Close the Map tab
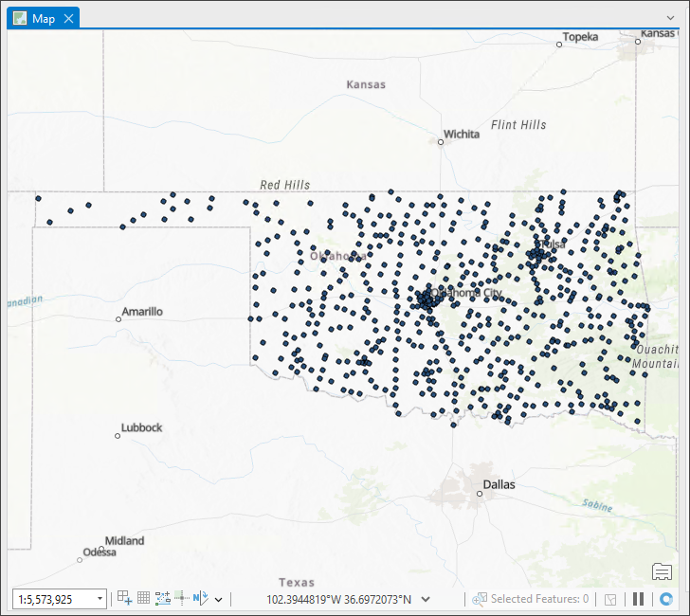This screenshot has height=616, width=690. coord(69,19)
